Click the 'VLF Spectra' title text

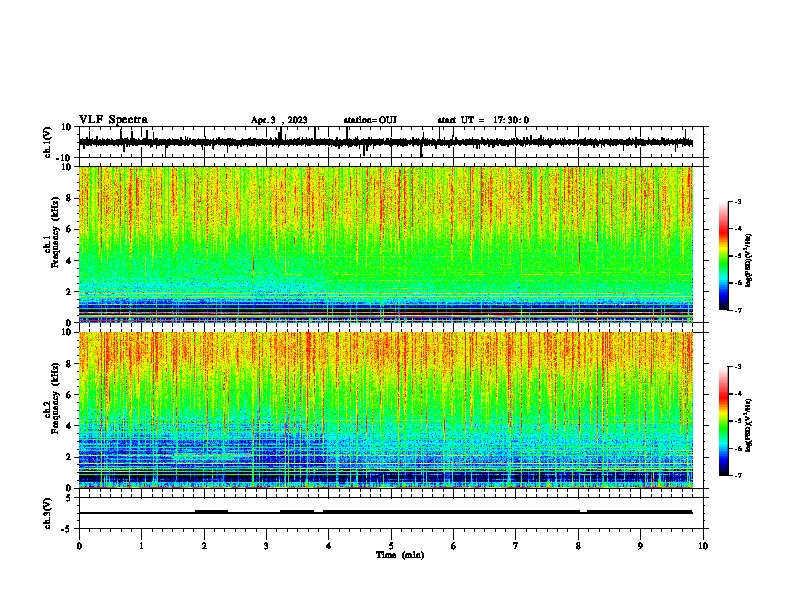click(x=113, y=120)
